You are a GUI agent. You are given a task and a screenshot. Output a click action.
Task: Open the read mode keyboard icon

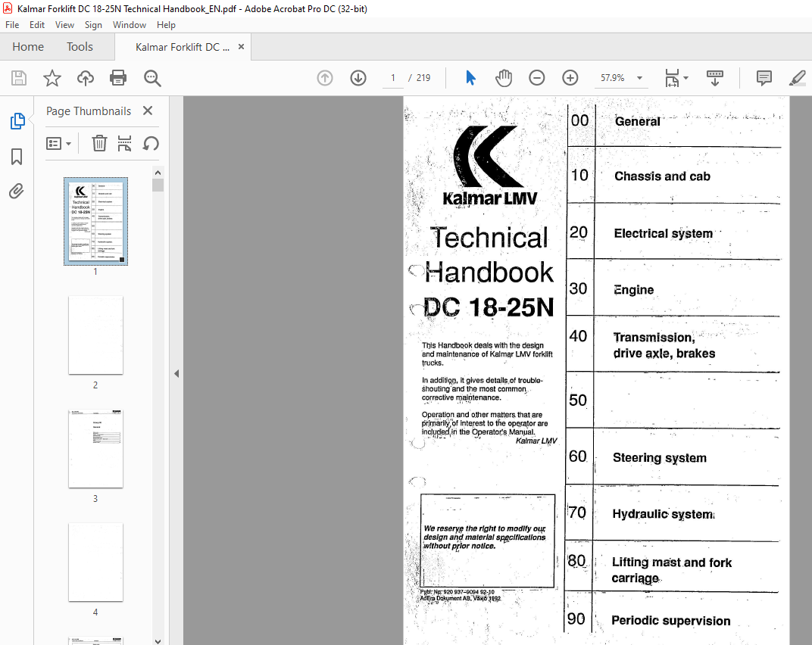(715, 78)
